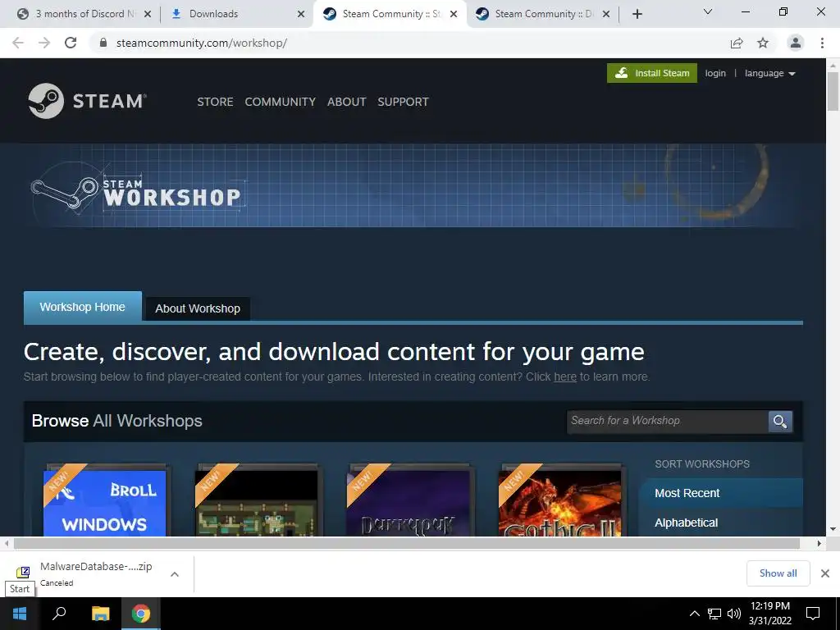Viewport: 840px width, 630px height.
Task: Click Show all downloads button
Action: click(x=778, y=573)
